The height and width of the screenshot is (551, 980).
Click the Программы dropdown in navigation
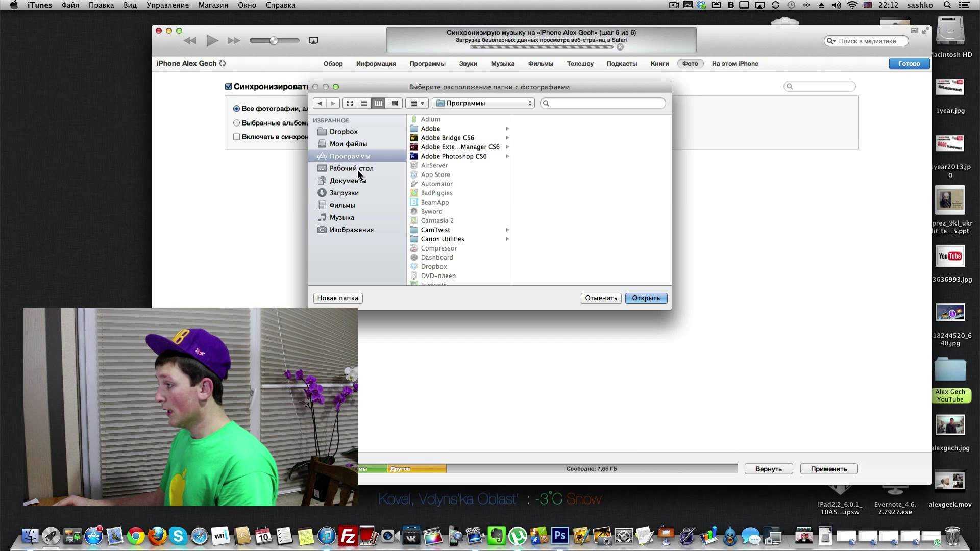pyautogui.click(x=482, y=102)
